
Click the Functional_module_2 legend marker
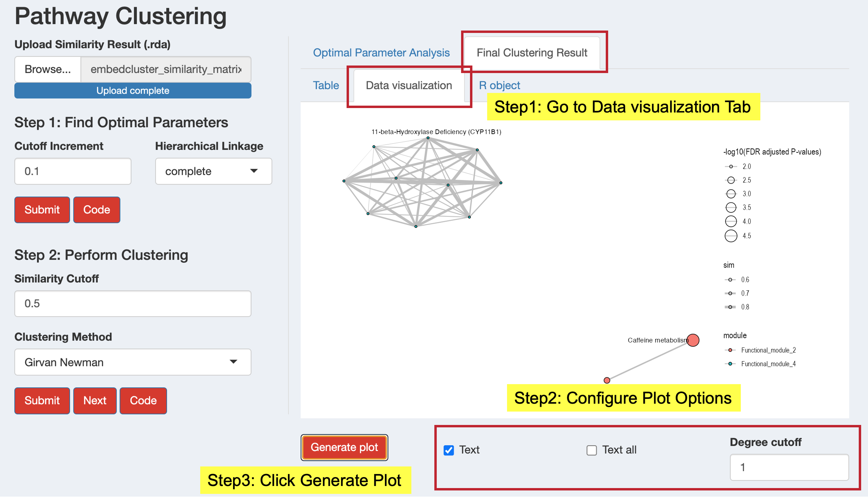click(x=730, y=351)
